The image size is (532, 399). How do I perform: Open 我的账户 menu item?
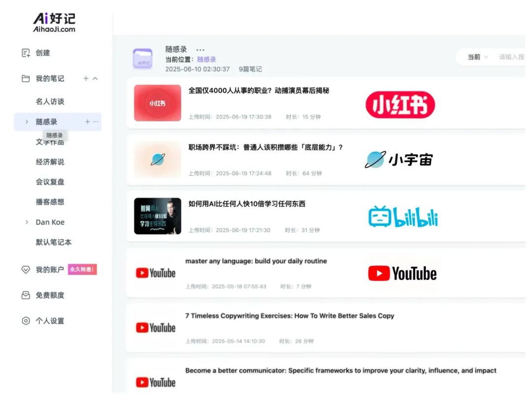[50, 270]
